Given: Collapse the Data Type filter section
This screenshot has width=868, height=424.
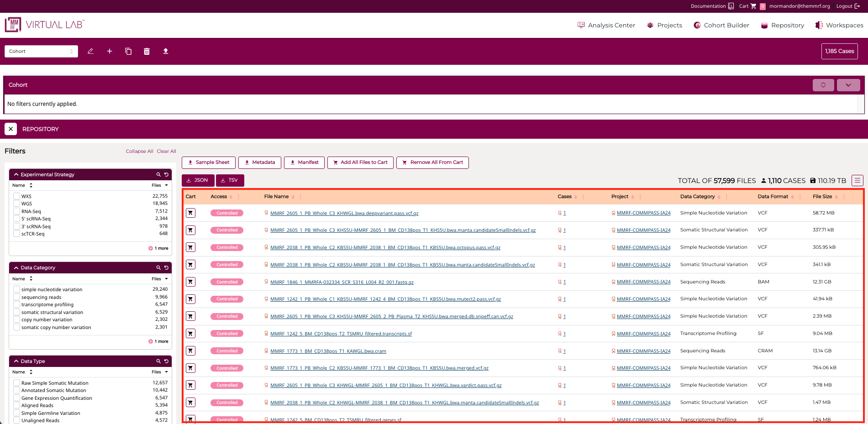Looking at the screenshot, I should pos(16,361).
